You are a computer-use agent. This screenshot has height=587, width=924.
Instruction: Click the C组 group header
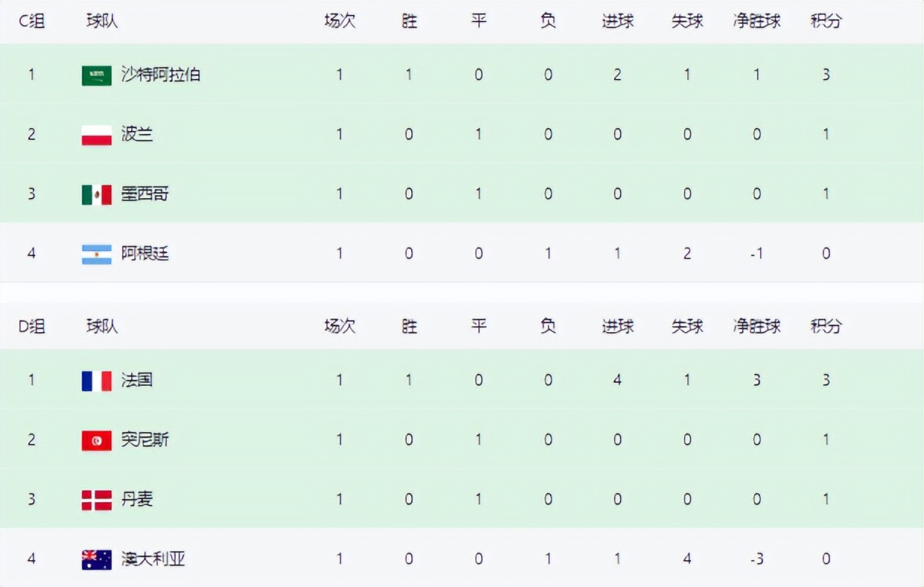[31, 21]
